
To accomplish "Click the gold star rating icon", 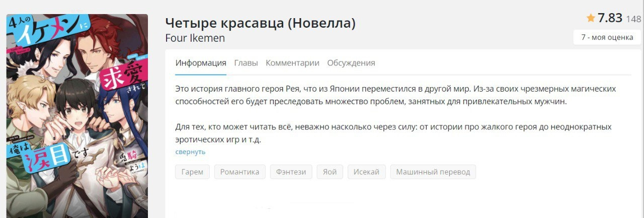I will pos(591,19).
